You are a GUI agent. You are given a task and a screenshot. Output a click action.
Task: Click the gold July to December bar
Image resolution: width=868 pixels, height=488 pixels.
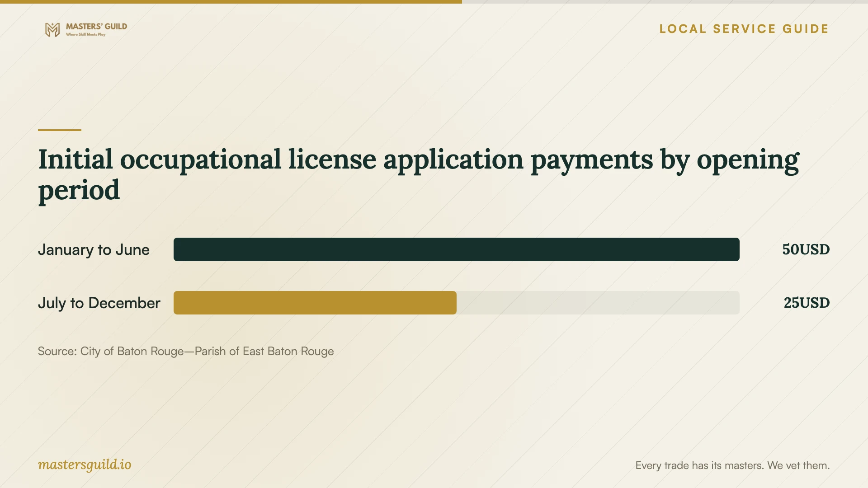tap(315, 303)
